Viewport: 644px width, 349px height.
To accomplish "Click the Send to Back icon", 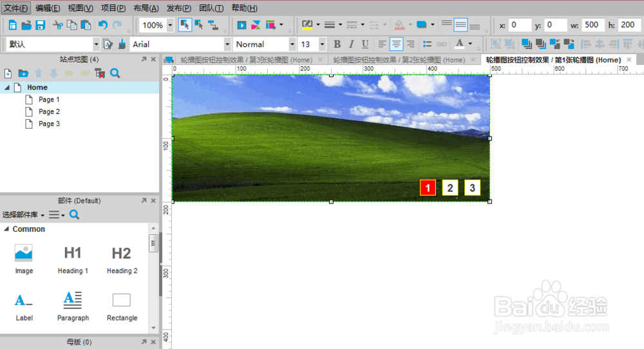I will click(540, 44).
